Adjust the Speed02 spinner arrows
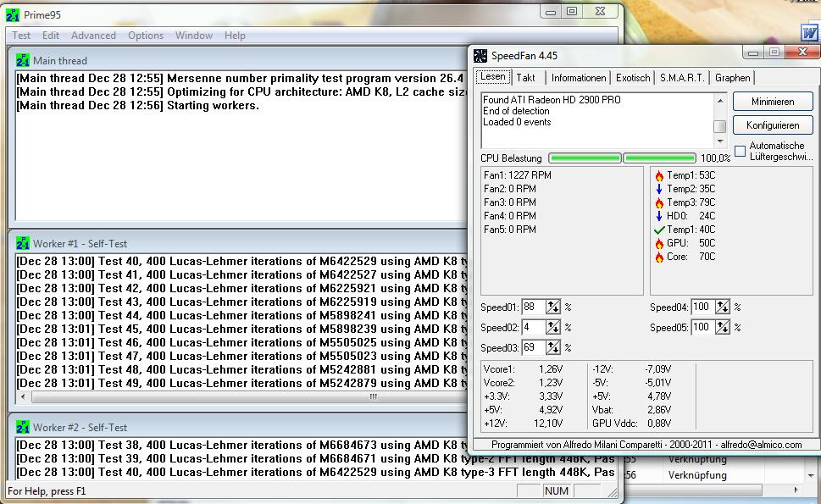The height and width of the screenshot is (504, 821). (x=553, y=328)
